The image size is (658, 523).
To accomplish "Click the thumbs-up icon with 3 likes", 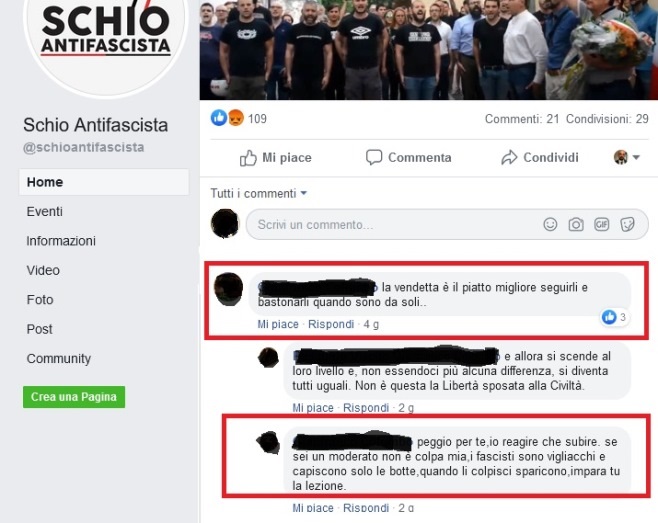I will click(x=609, y=317).
